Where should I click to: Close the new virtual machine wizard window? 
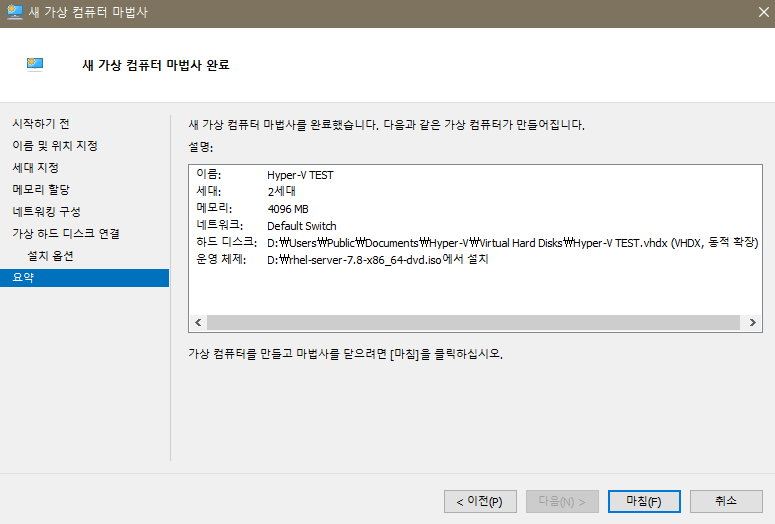763,12
